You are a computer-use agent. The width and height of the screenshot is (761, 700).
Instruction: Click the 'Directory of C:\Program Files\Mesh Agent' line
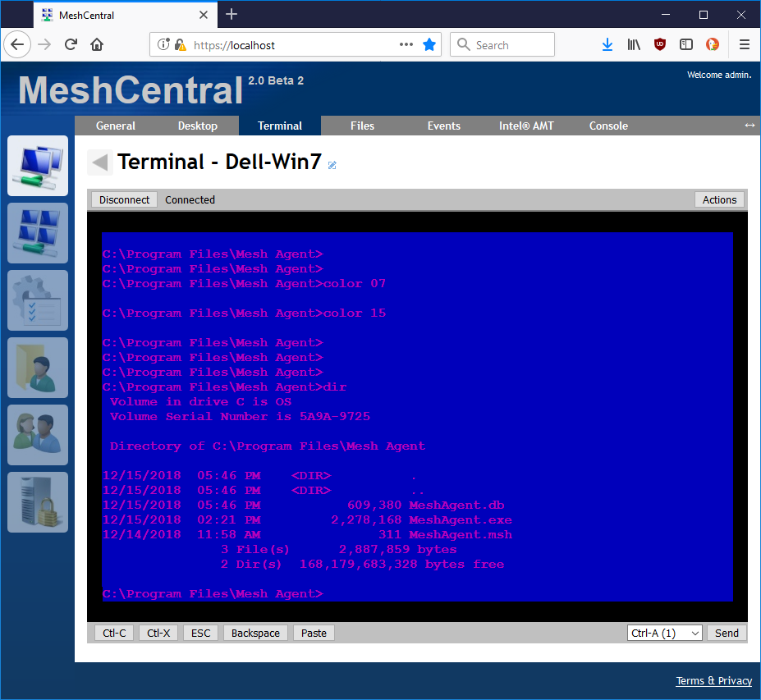point(268,446)
